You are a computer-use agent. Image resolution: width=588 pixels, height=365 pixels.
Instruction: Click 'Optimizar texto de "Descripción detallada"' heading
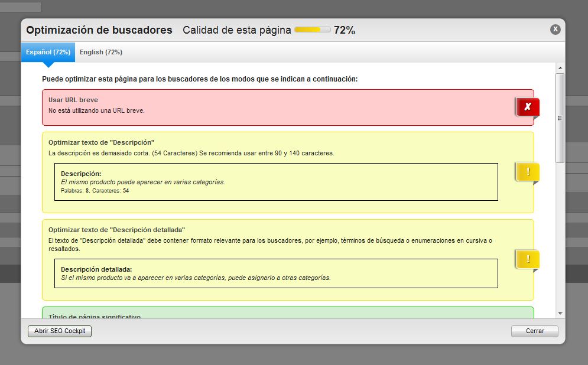117,229
